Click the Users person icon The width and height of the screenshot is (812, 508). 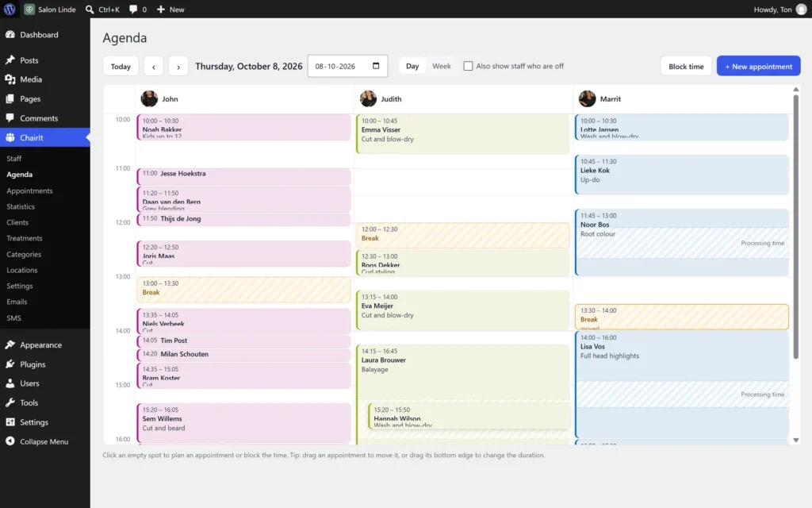[10, 383]
